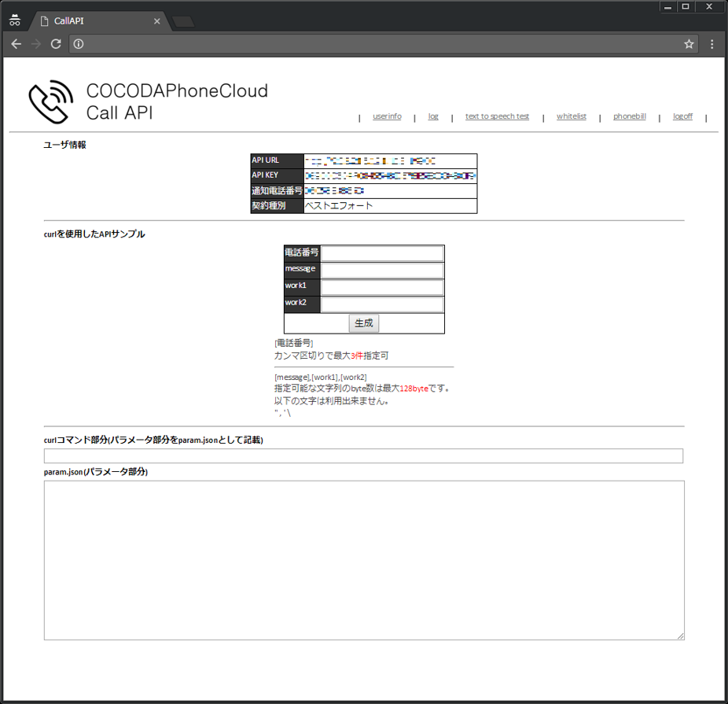Click the COCODAPhoneCloud heading text
This screenshot has height=704, width=728.
tap(177, 91)
